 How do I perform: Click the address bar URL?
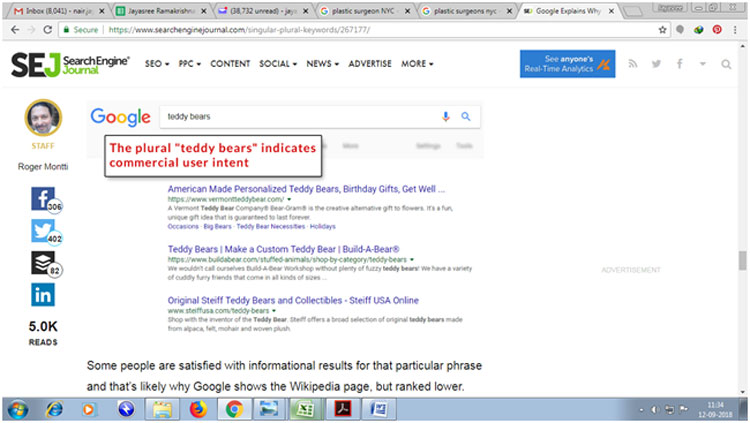point(239,30)
